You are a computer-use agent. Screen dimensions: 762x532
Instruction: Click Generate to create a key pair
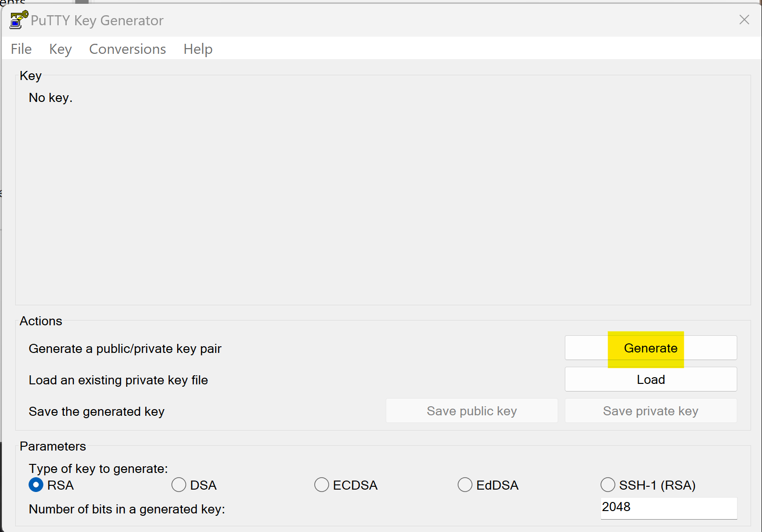coord(651,348)
